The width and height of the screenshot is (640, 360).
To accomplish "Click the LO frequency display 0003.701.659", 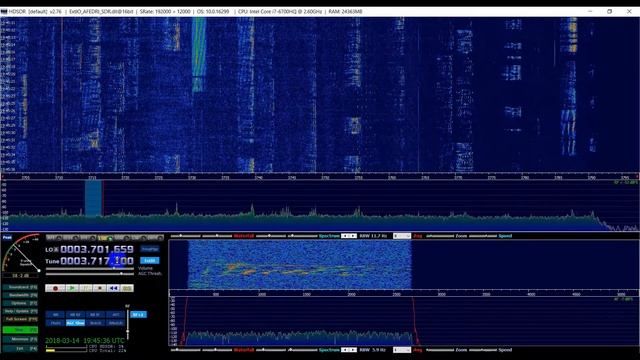I will 97,249.
